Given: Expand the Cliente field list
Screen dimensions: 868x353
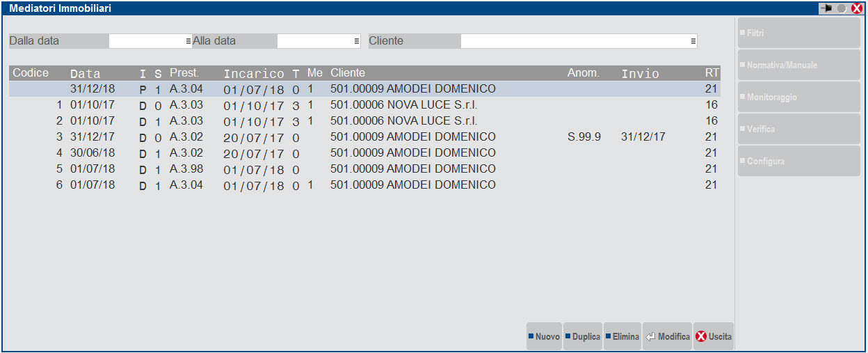Looking at the screenshot, I should 693,41.
